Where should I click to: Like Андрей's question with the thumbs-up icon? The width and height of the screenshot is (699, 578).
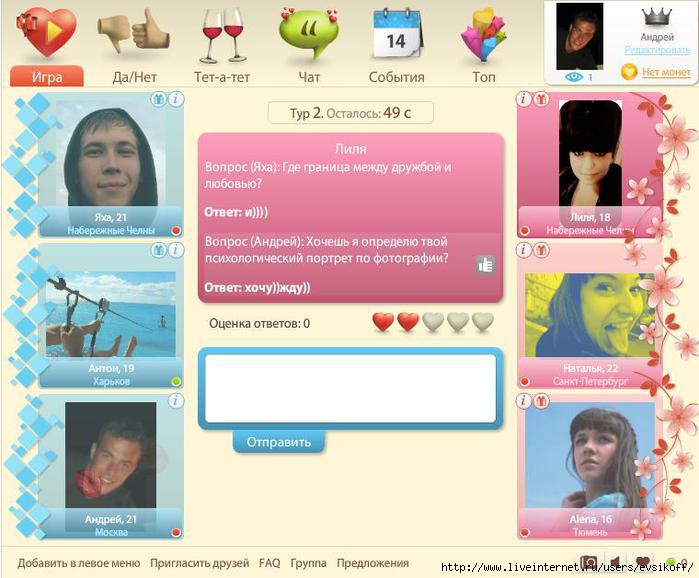click(485, 265)
